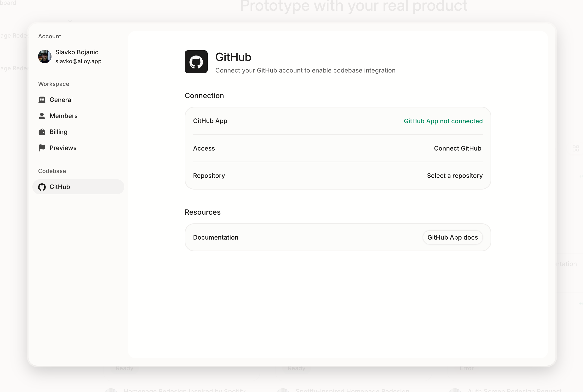Open the GitHub App docs
Viewport: 583px width, 392px height.
click(452, 237)
